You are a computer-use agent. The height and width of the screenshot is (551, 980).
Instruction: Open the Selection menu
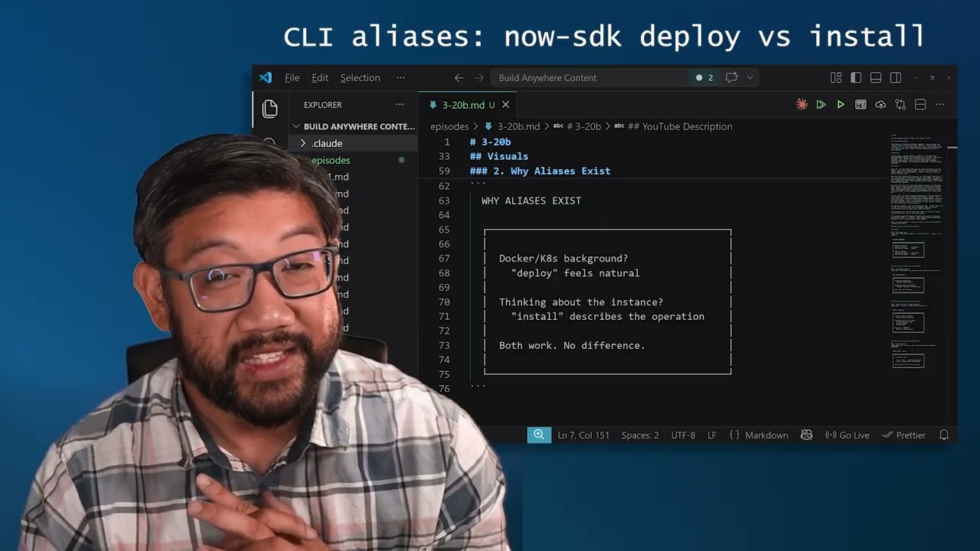click(x=360, y=77)
